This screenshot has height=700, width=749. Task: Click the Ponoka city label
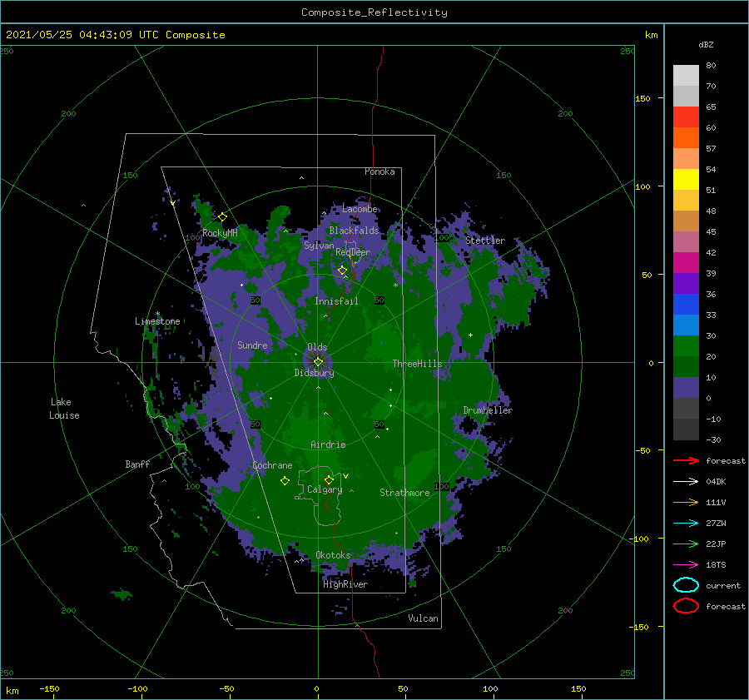click(379, 171)
